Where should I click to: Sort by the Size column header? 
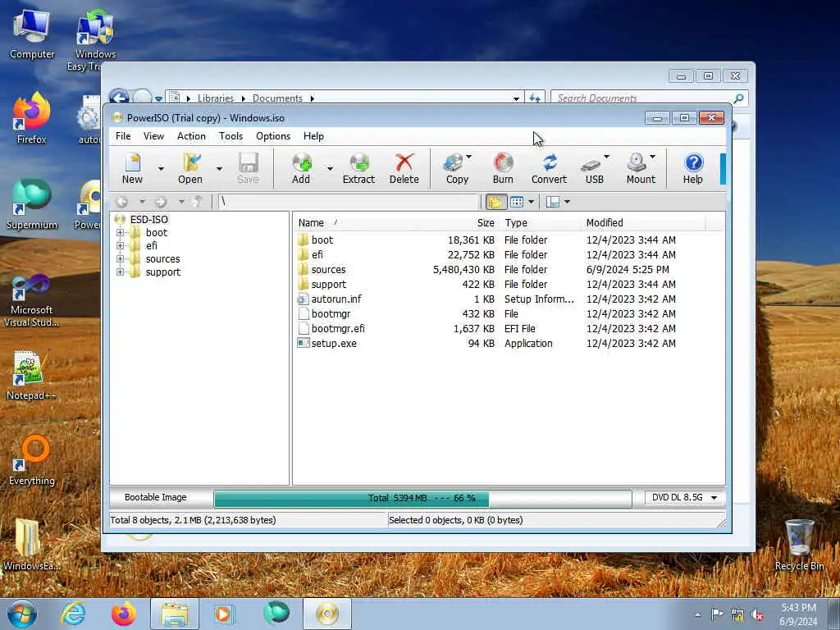[x=459, y=223]
